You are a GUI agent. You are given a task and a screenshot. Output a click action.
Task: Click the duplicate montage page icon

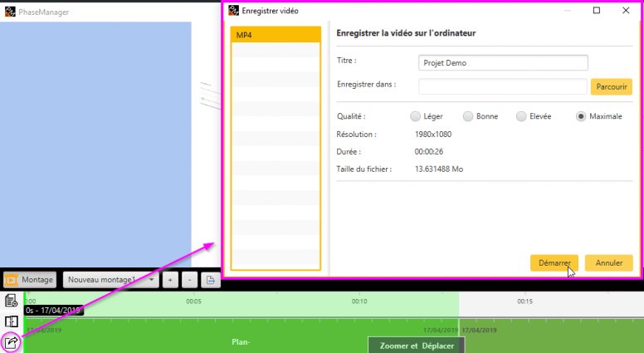(211, 281)
